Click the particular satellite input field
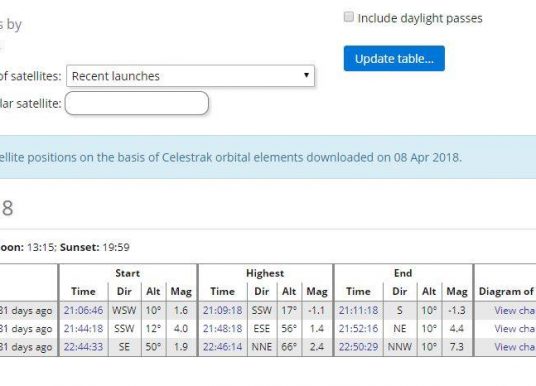This screenshot has width=536, height=386. point(137,103)
